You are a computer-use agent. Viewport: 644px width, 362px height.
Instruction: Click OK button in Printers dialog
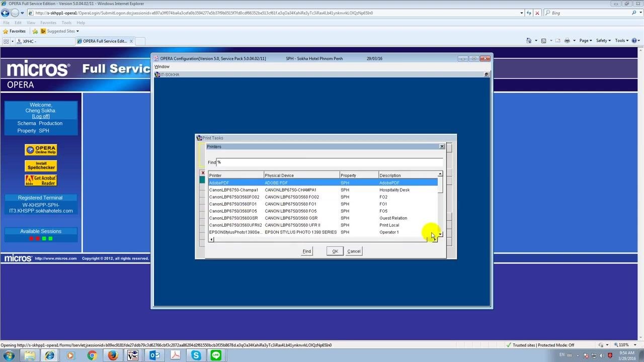335,251
